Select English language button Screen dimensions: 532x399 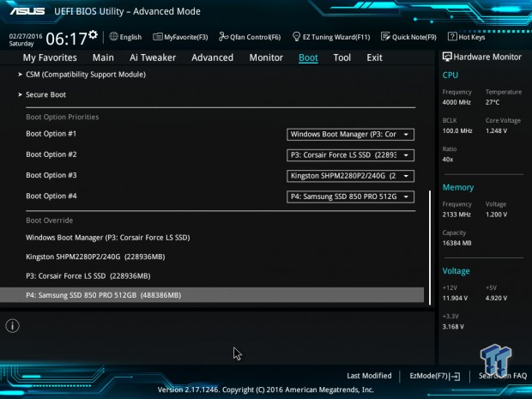point(125,37)
